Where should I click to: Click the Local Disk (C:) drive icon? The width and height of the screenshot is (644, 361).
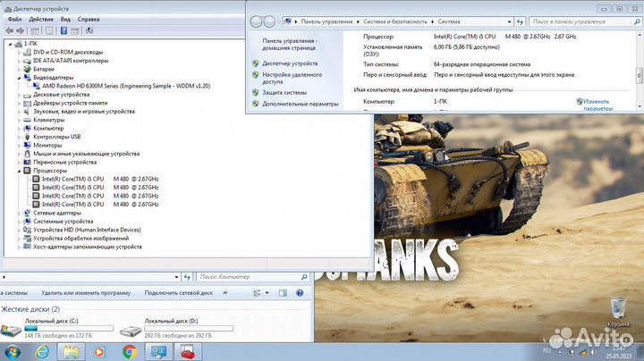tap(13, 330)
